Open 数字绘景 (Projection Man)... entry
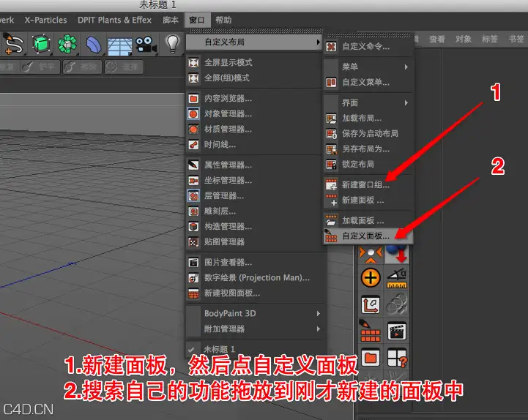 tap(254, 277)
